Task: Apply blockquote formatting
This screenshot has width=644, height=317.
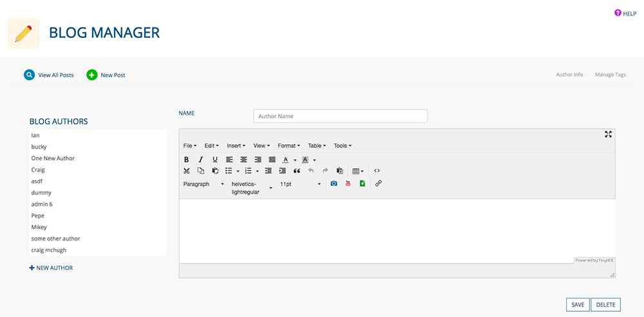Action: tap(296, 170)
